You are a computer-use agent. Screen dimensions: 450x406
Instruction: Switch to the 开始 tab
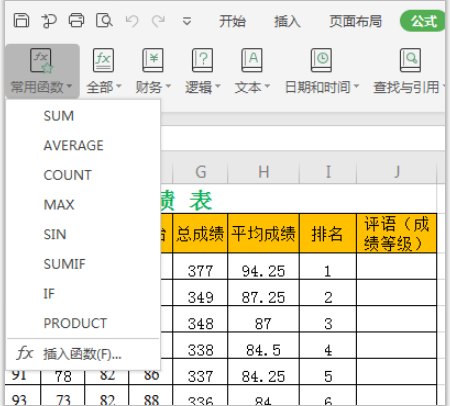click(x=232, y=21)
